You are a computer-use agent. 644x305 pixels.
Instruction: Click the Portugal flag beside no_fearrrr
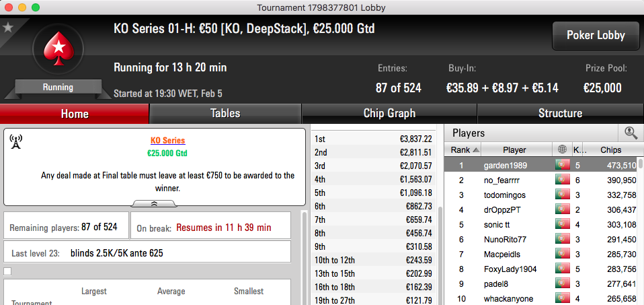(x=562, y=180)
